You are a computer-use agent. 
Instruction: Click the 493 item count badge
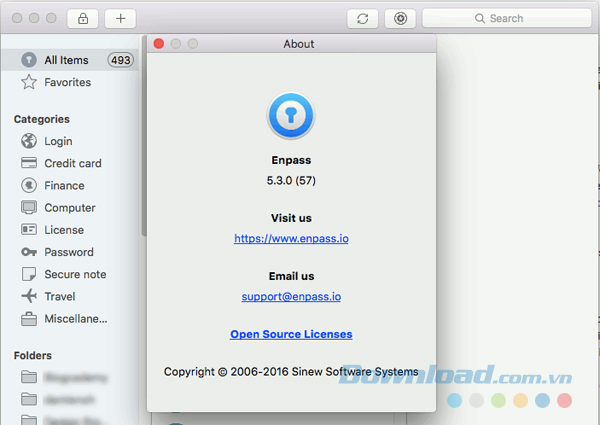(121, 60)
